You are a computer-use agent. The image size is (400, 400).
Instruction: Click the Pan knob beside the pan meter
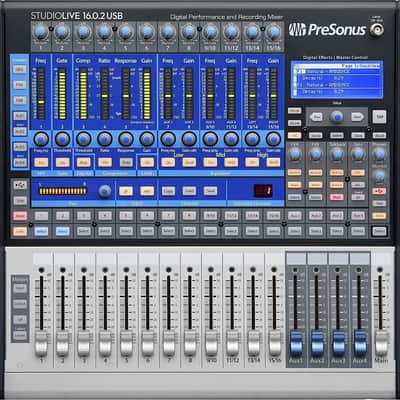(x=105, y=191)
